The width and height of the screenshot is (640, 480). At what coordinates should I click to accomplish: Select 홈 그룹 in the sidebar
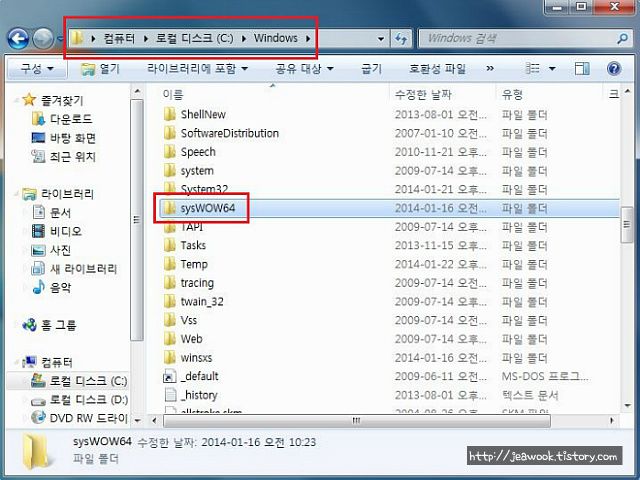[x=58, y=325]
